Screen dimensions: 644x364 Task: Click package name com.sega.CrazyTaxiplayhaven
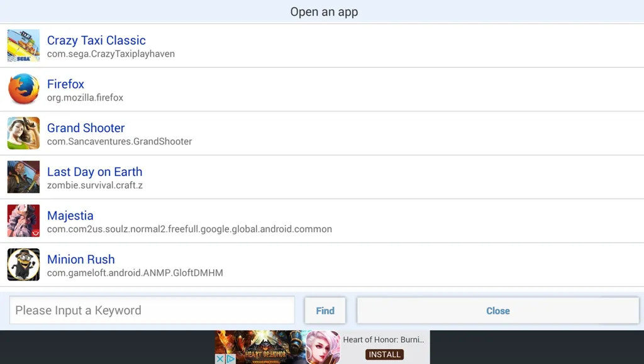[x=111, y=54]
